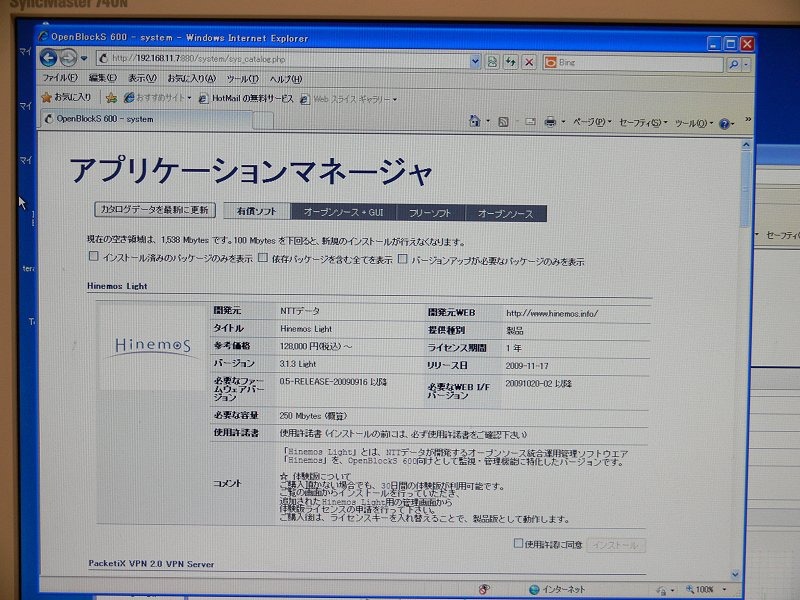Click the browser Back arrow button
Image resolution: width=800 pixels, height=600 pixels.
[49, 58]
